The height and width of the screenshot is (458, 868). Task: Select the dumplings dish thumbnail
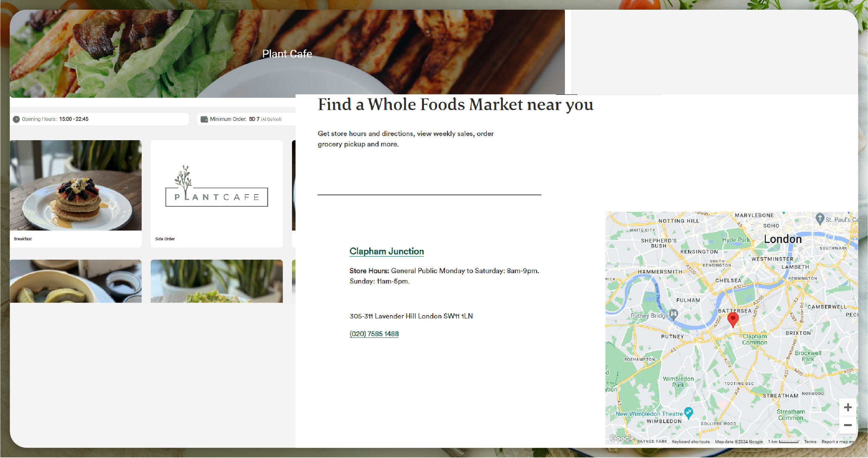coord(76,281)
